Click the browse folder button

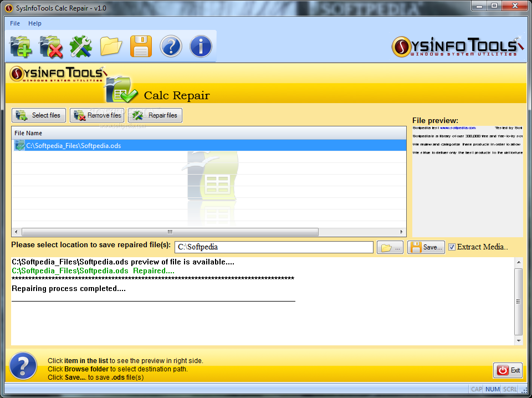(x=390, y=247)
